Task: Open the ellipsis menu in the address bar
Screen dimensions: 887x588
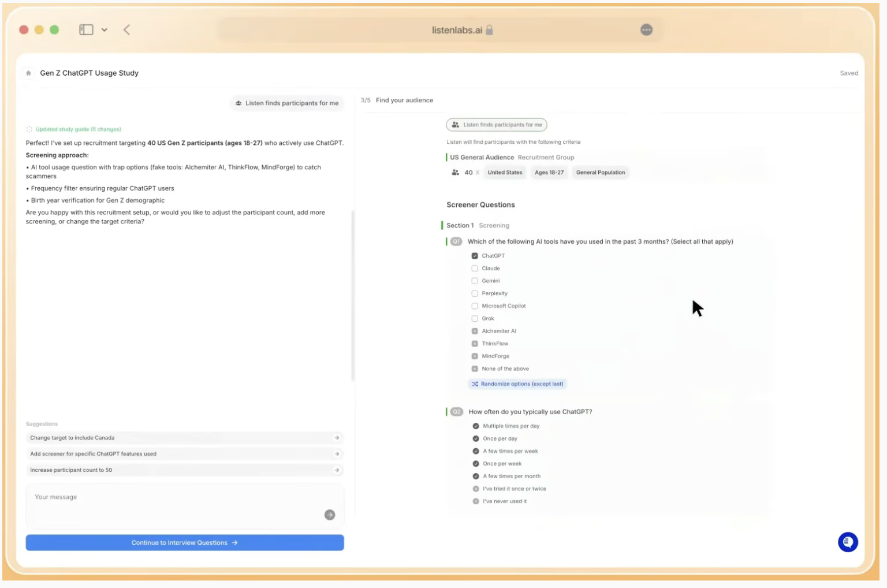Action: click(x=647, y=30)
